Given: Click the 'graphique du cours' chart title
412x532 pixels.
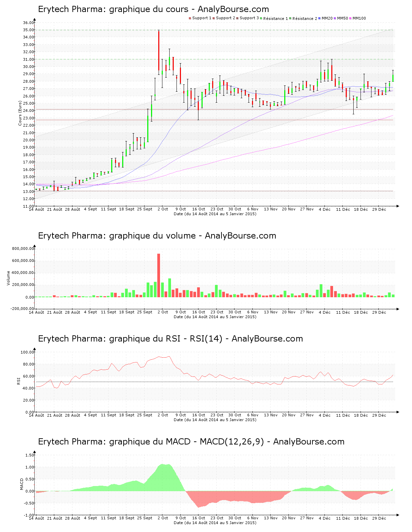Looking at the screenshot, I should [x=153, y=9].
